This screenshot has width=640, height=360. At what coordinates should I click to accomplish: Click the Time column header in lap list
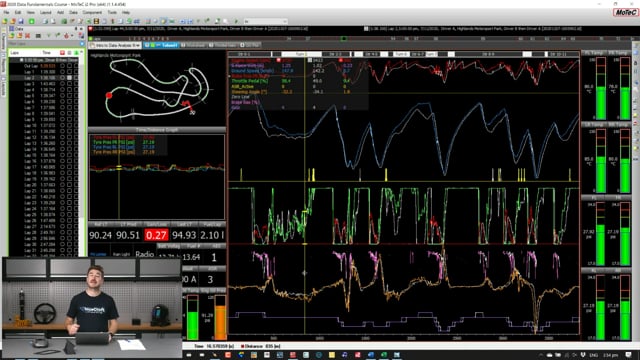47,53
